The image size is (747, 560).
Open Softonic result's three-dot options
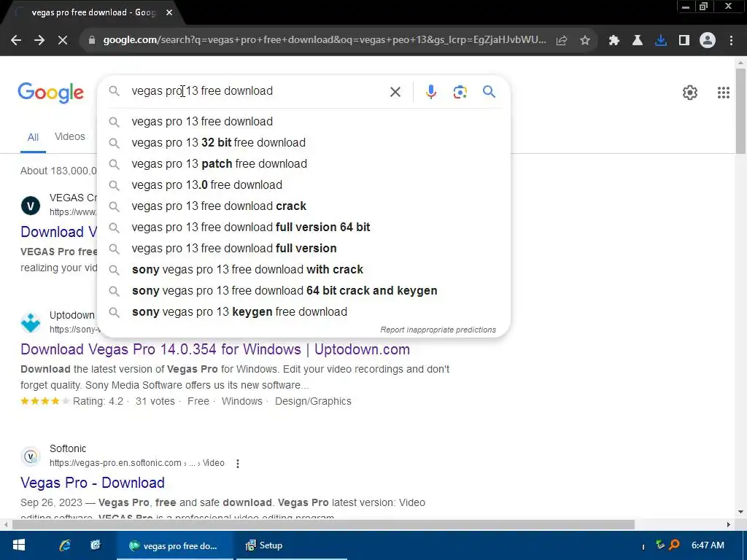238,463
